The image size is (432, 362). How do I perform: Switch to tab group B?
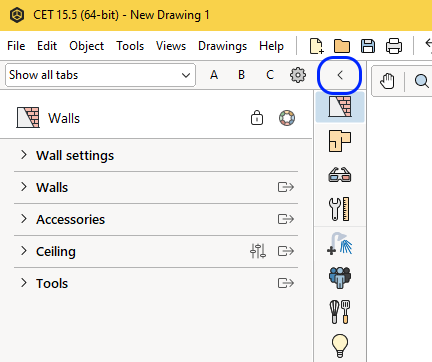242,75
